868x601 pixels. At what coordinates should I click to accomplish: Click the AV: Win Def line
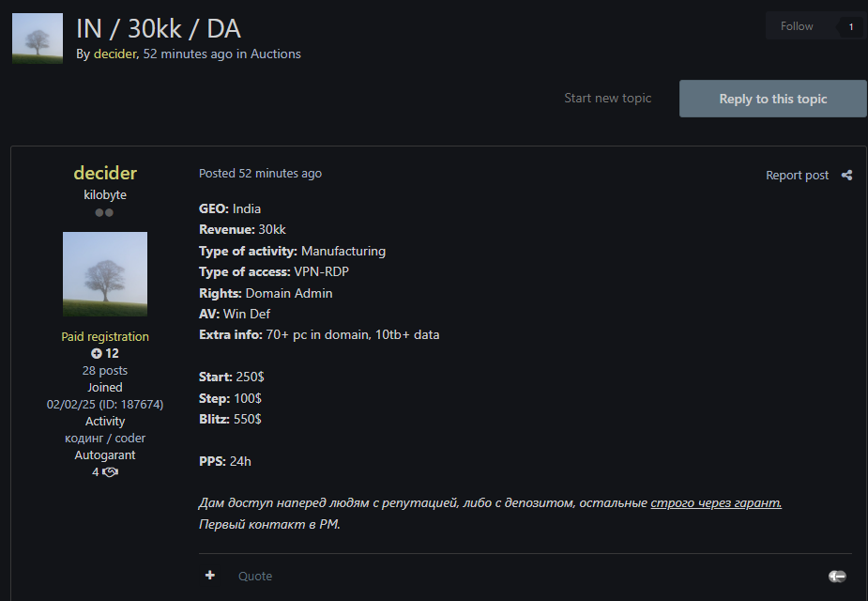pyautogui.click(x=235, y=314)
